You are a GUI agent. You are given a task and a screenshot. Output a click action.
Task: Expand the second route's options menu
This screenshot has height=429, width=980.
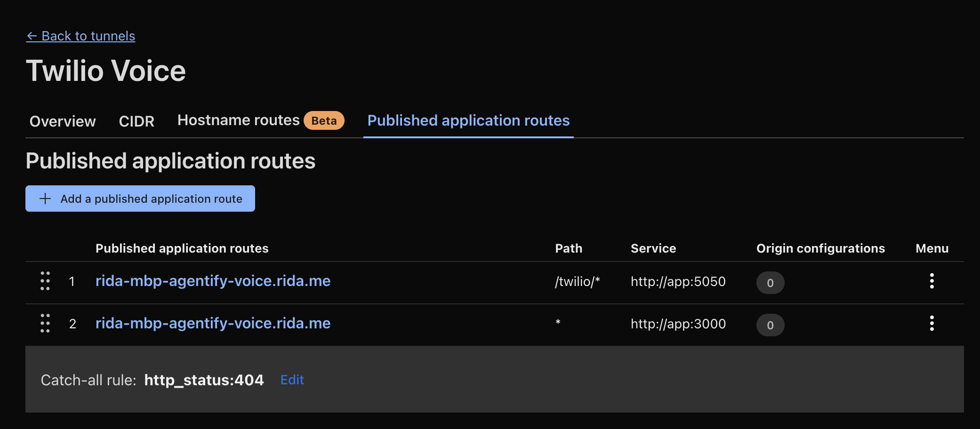932,324
